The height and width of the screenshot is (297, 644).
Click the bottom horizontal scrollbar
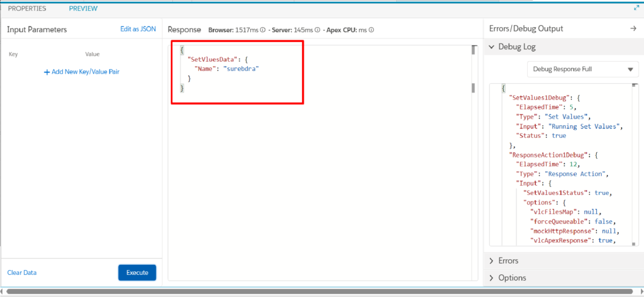tap(321, 291)
